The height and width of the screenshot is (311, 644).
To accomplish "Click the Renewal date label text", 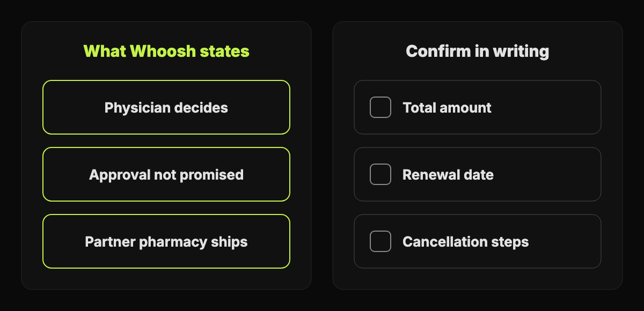I will tap(448, 175).
